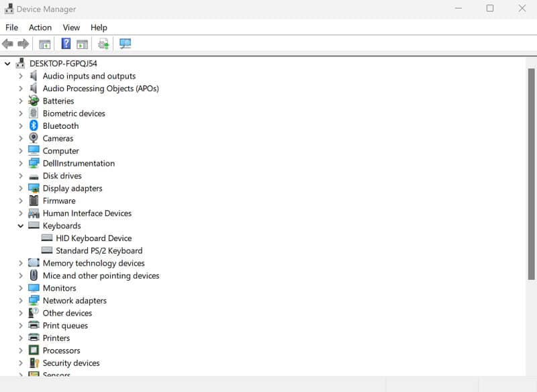The height and width of the screenshot is (392, 537).
Task: Click the Security devices icon
Action: (34, 363)
